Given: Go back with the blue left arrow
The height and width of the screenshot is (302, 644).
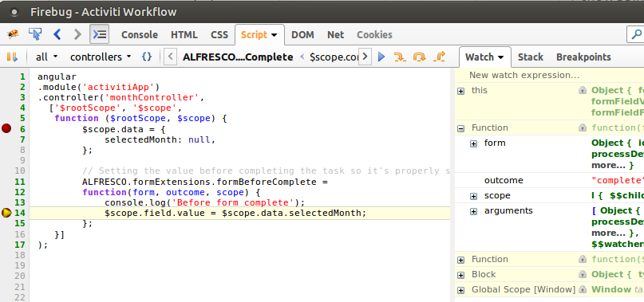Looking at the screenshot, I should (x=57, y=34).
